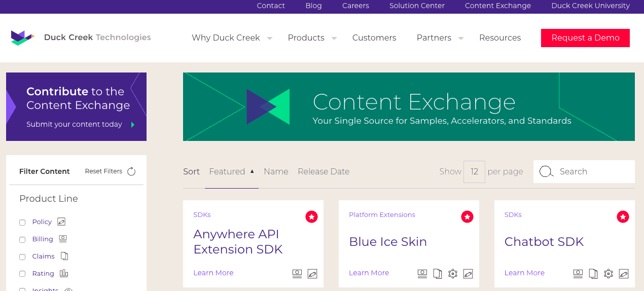Click the search magnifier icon
Screen dimensions: 644x291
click(x=546, y=171)
